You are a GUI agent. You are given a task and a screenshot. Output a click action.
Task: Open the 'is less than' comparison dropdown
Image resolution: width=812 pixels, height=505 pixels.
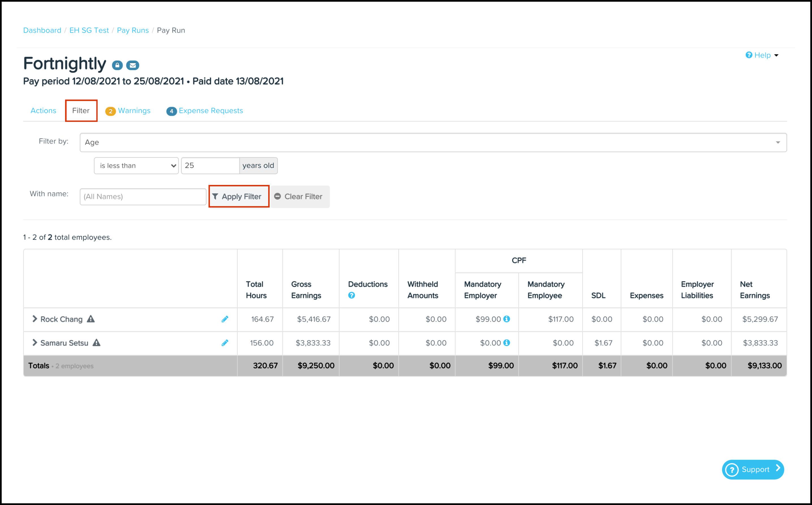136,166
